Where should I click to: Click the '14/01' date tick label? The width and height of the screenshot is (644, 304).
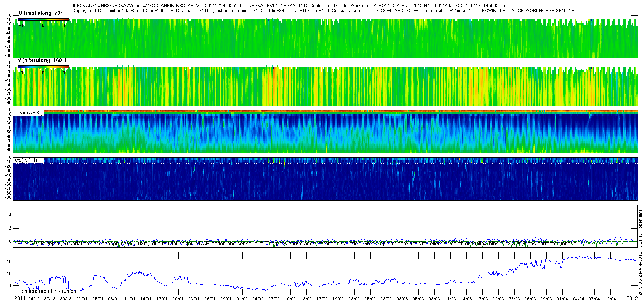click(x=146, y=299)
